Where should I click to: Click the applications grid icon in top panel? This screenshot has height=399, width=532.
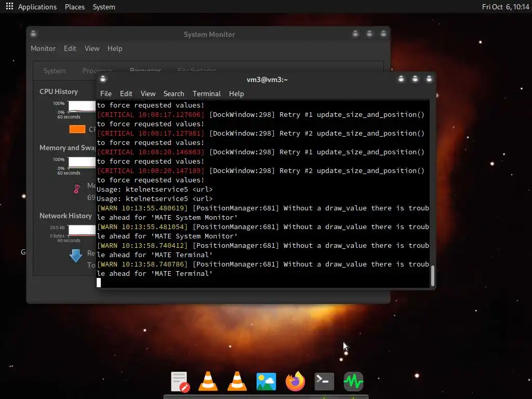pos(9,6)
